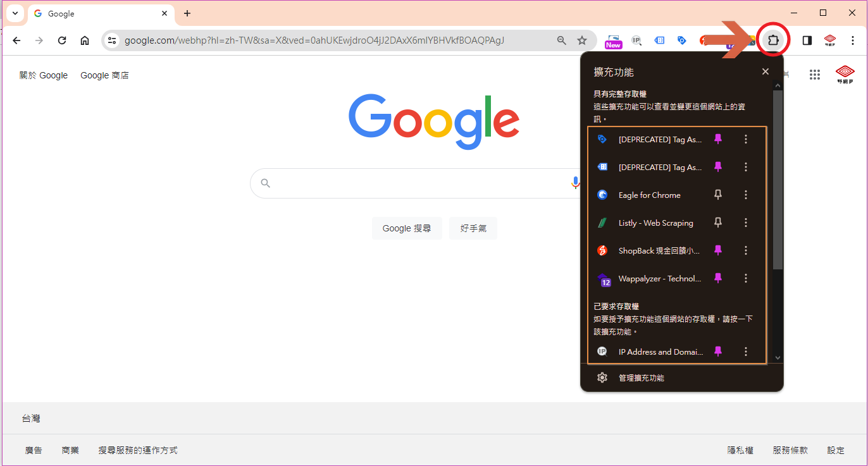Click the 好手氣 button
This screenshot has width=868, height=466.
(x=473, y=228)
